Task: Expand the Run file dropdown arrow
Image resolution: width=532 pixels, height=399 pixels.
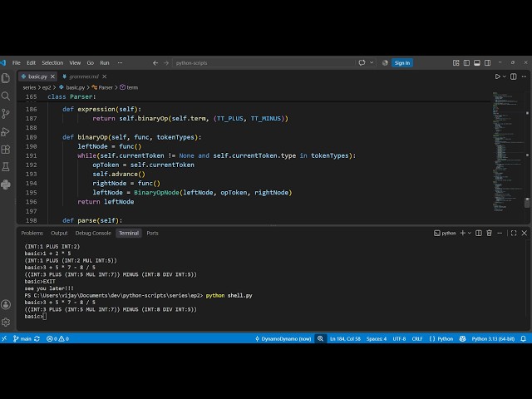Action: (505, 76)
